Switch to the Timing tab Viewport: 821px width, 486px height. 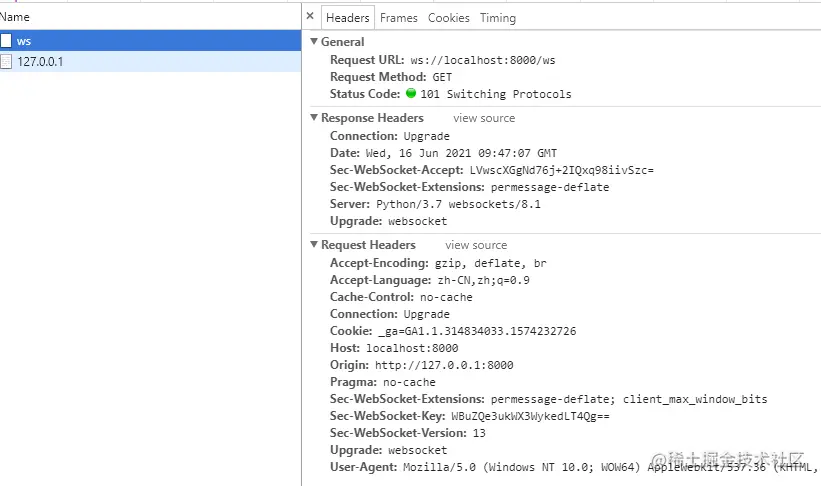click(498, 18)
